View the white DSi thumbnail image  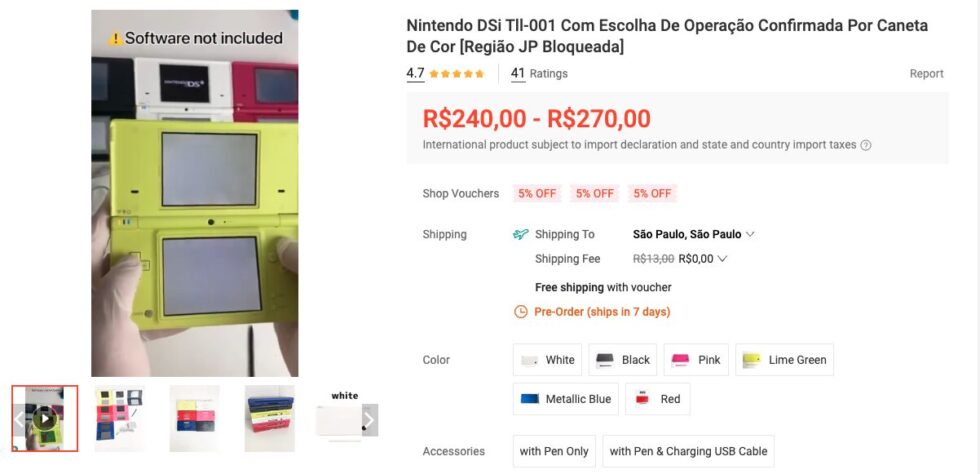(x=339, y=418)
